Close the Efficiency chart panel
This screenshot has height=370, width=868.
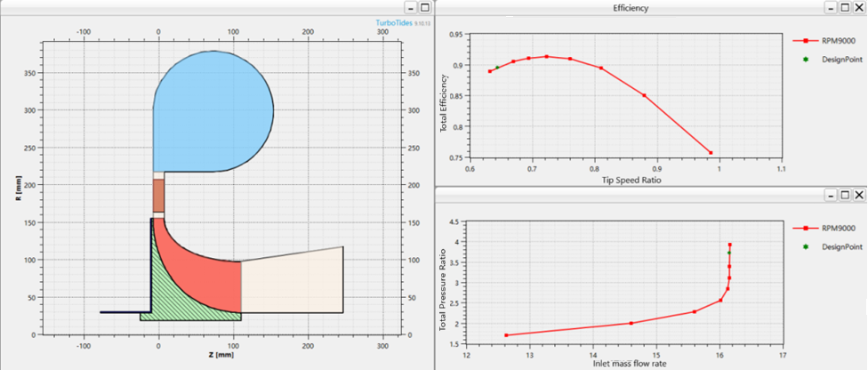[x=859, y=7]
